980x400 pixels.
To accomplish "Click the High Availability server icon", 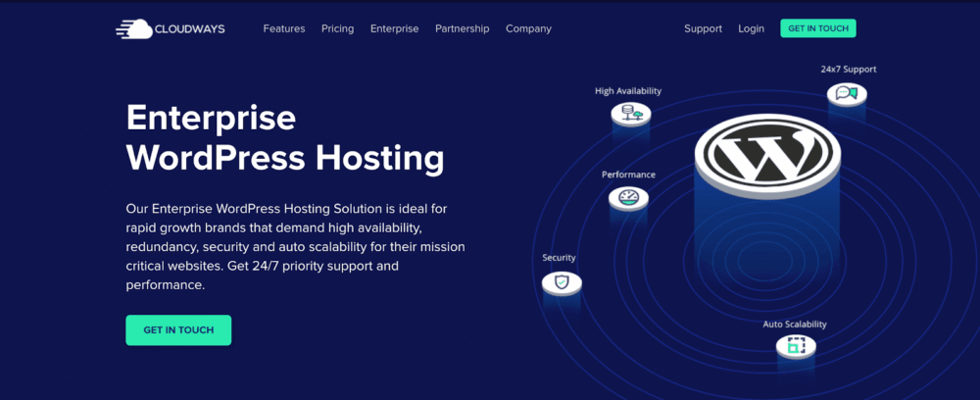I will (630, 114).
